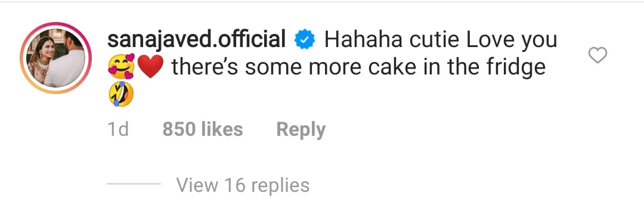Viewport: 644px width, 224px height.
Task: Select text there's some more cake in the fridge
Action: point(358,68)
